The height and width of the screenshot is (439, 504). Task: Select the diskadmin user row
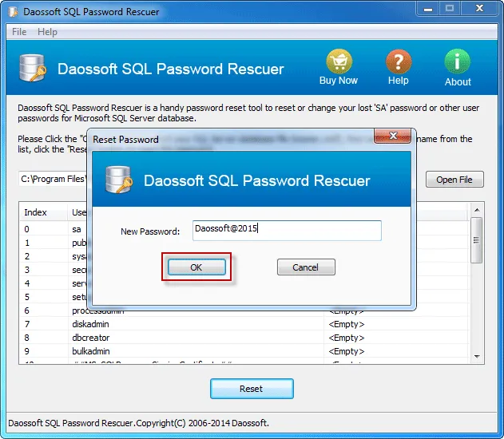click(244, 324)
